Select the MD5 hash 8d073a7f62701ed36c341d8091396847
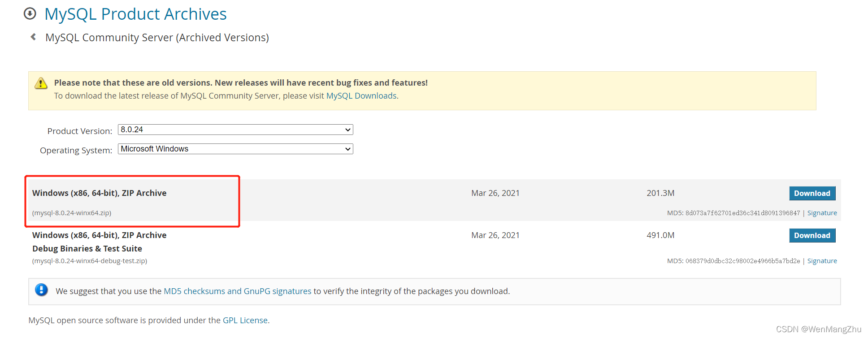Image resolution: width=868 pixels, height=338 pixels. 742,213
